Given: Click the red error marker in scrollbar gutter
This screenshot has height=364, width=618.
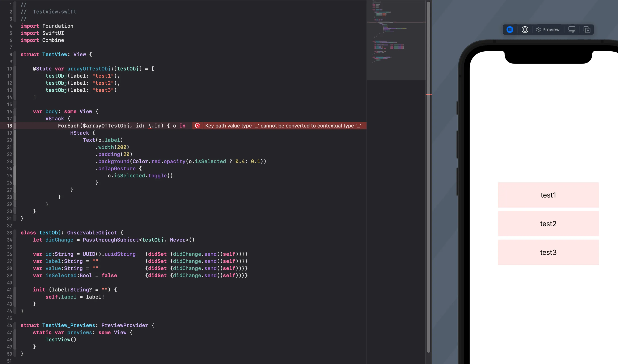Looking at the screenshot, I should coord(428,94).
